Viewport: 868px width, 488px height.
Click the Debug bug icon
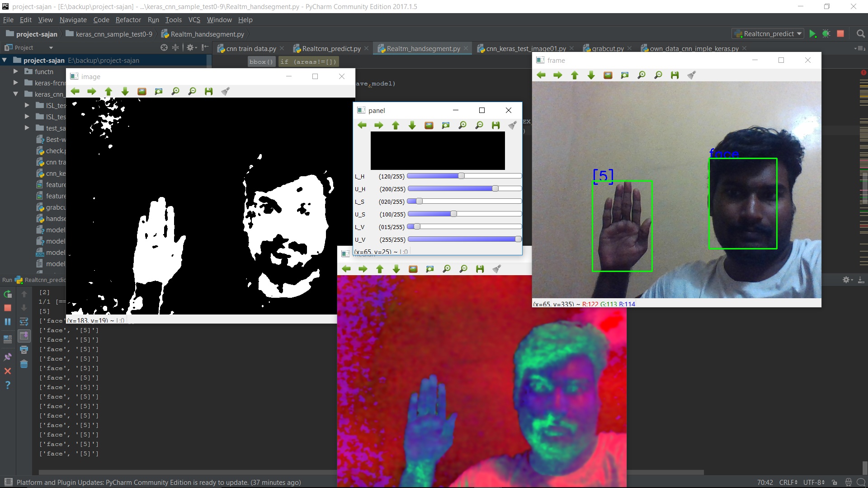[826, 34]
